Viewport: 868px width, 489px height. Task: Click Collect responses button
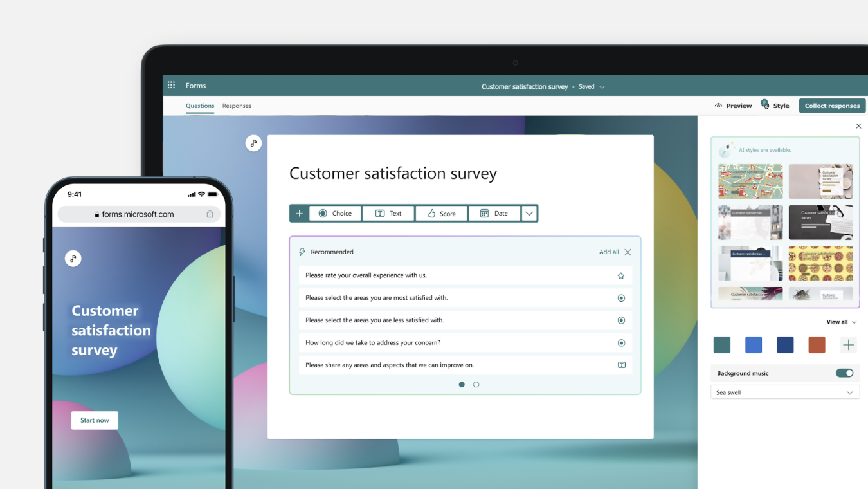(832, 106)
